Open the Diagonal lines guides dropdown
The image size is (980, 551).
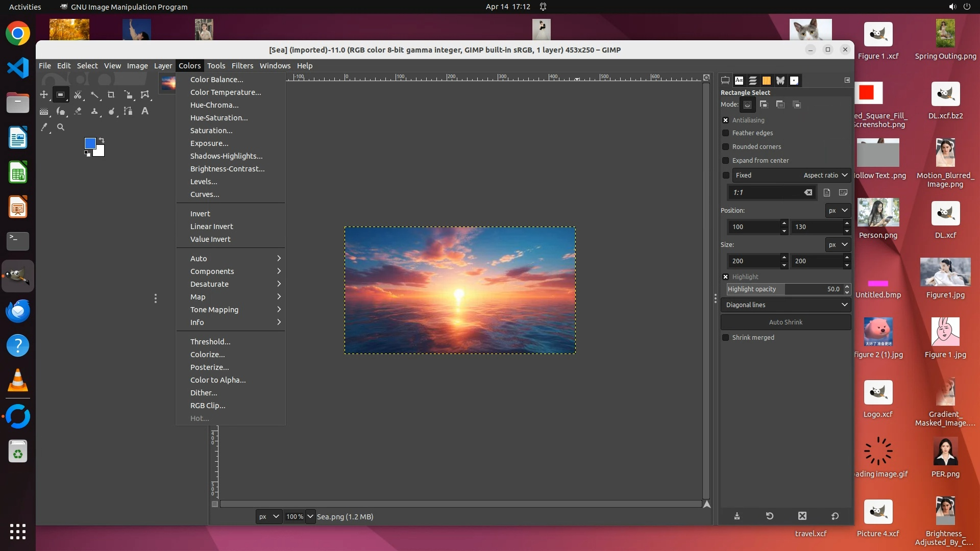pyautogui.click(x=786, y=305)
